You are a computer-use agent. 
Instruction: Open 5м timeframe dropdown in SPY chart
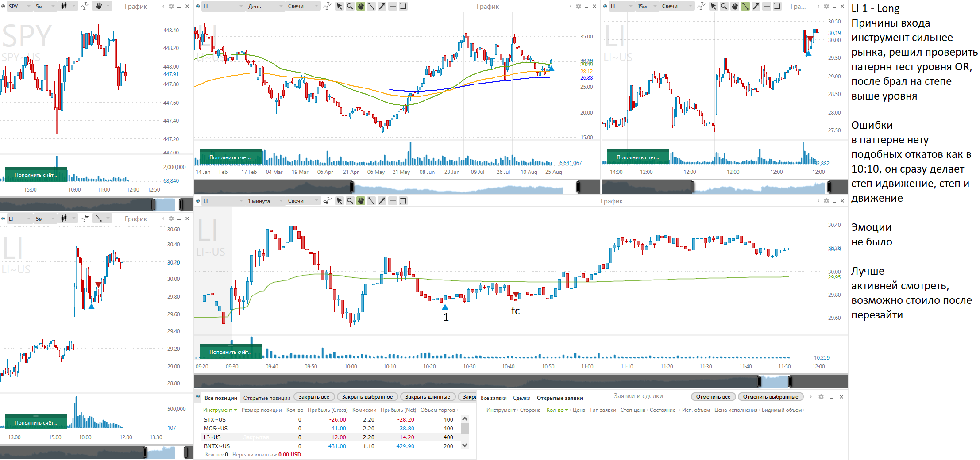pos(45,6)
